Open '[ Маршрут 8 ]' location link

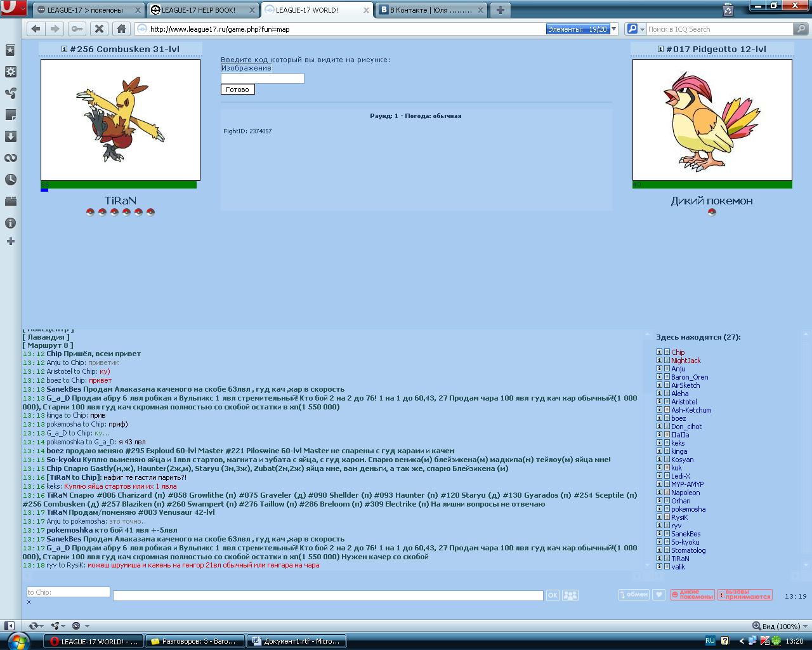[x=48, y=345]
